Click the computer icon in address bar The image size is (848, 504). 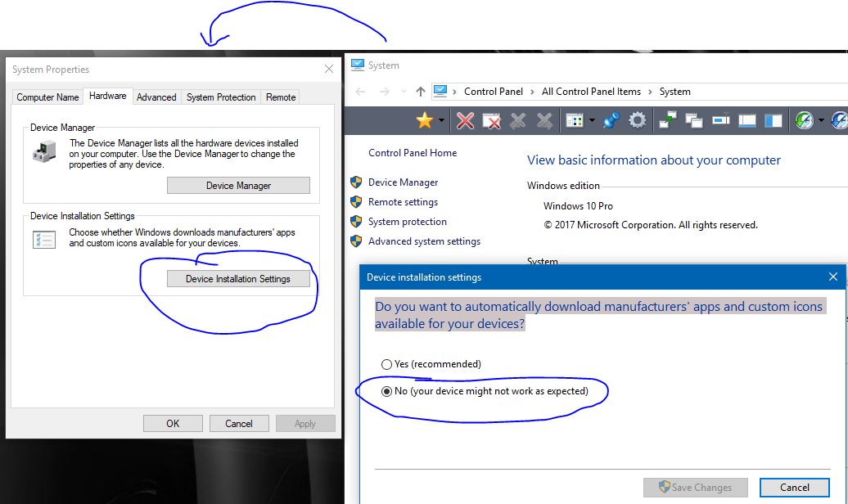pyautogui.click(x=440, y=91)
